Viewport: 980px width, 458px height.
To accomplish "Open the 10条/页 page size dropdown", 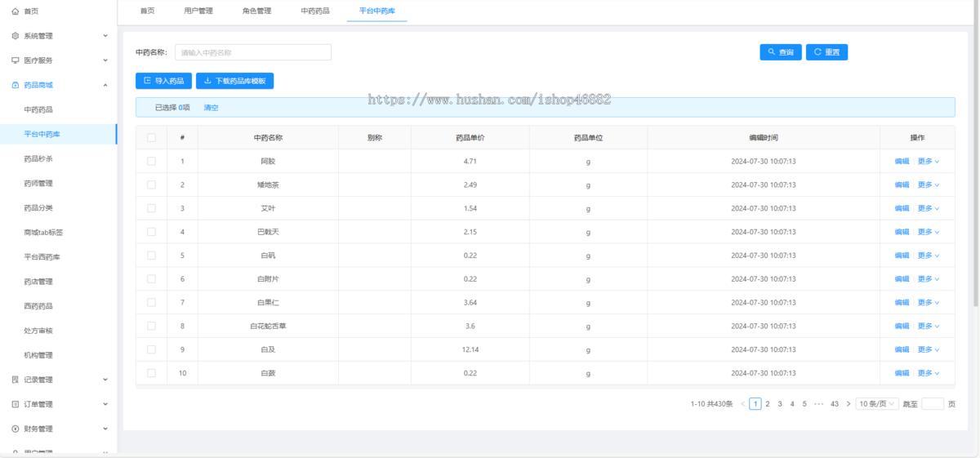I will pos(877,403).
